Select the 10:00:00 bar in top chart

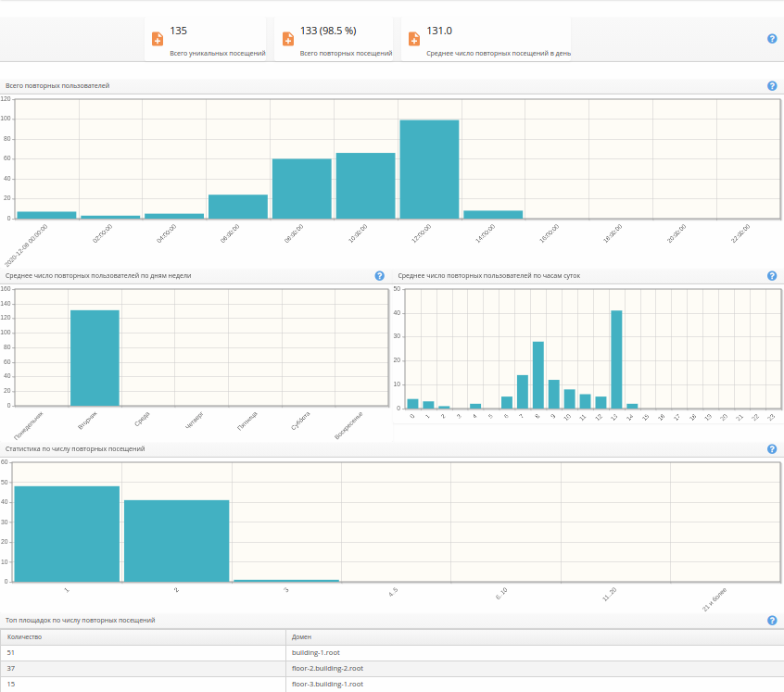(365, 185)
